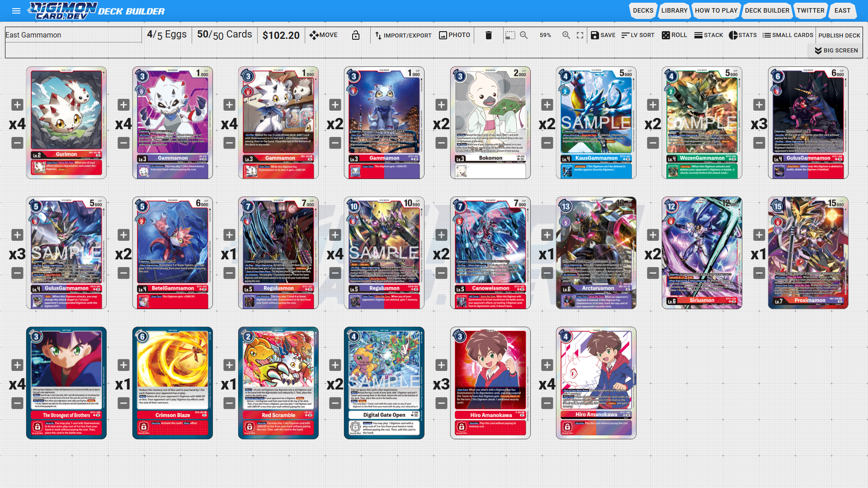Click the zoom out magnifier
The width and height of the screenshot is (868, 488).
pyautogui.click(x=524, y=35)
